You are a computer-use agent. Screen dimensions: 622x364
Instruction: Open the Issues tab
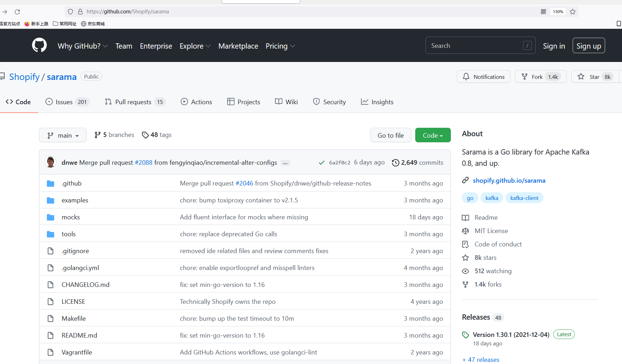(67, 102)
